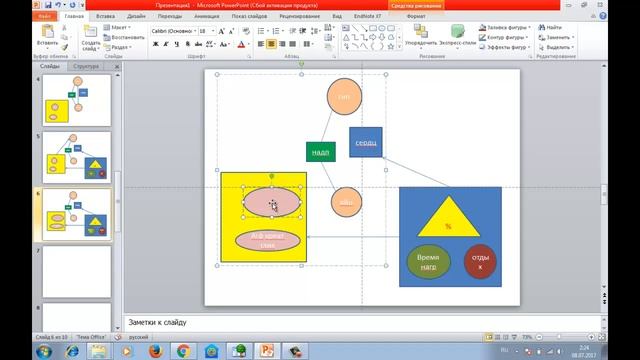Click the Redo icon in quick access toolbar
The height and width of the screenshot is (360, 640).
[72, 5]
